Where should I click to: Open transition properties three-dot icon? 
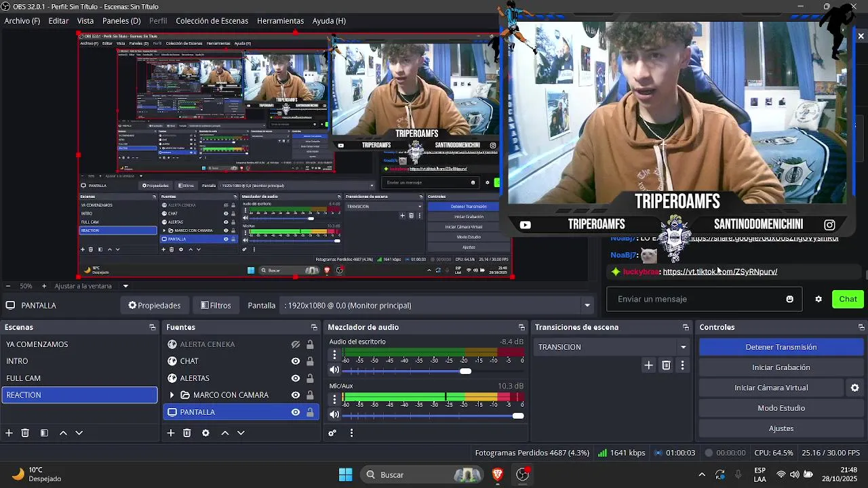(x=682, y=365)
